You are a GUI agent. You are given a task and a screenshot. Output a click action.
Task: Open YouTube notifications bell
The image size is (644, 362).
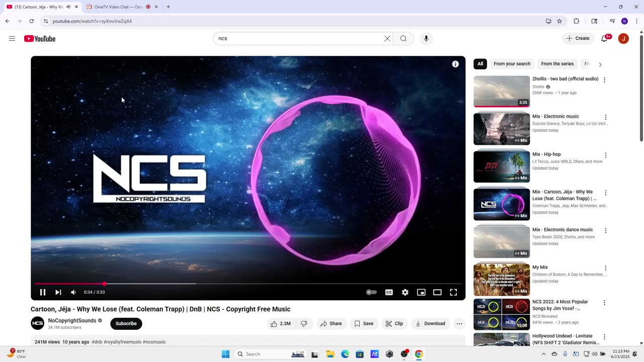click(604, 39)
